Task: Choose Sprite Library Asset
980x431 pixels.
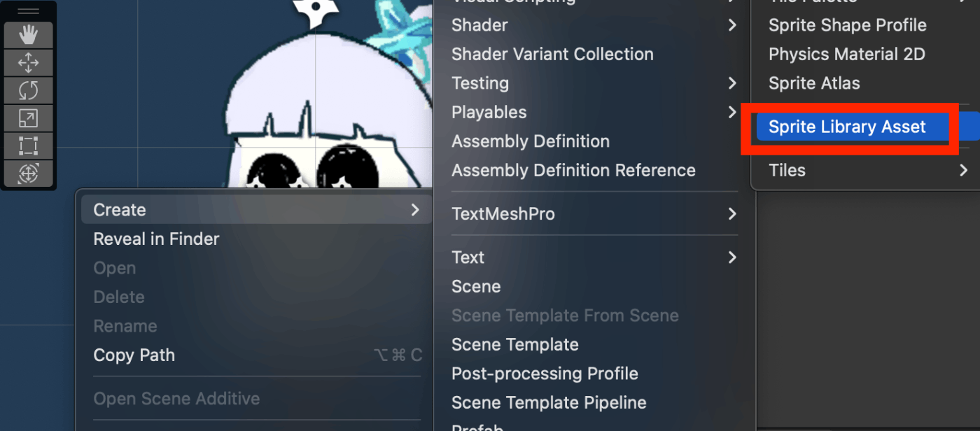Action: pos(847,127)
